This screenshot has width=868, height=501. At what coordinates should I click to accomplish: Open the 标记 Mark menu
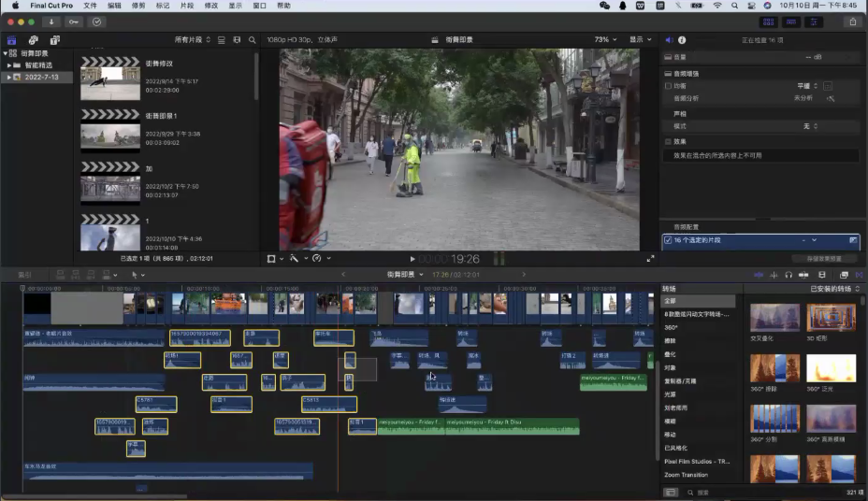point(163,6)
